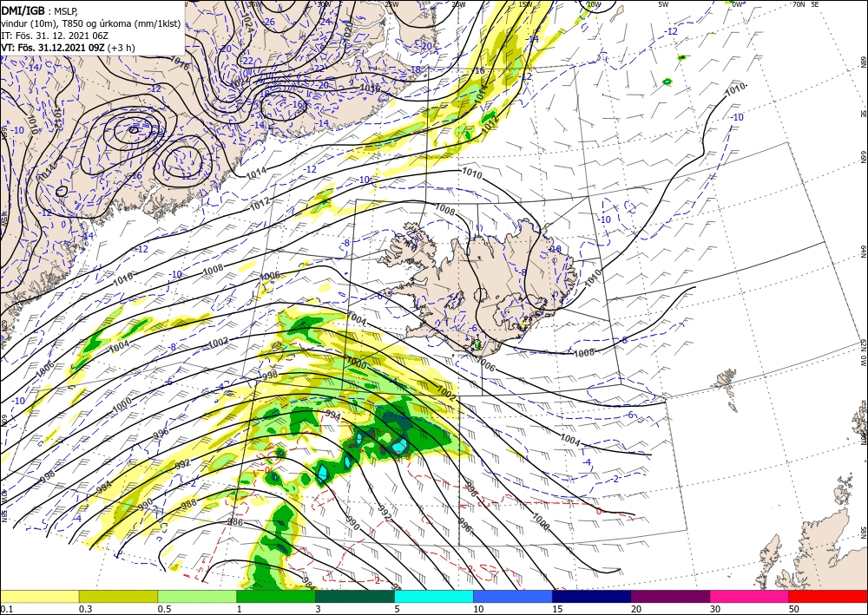Image resolution: width=868 pixels, height=615 pixels.
Task: Click the "984" isobar label at bottom
Action: 309,583
